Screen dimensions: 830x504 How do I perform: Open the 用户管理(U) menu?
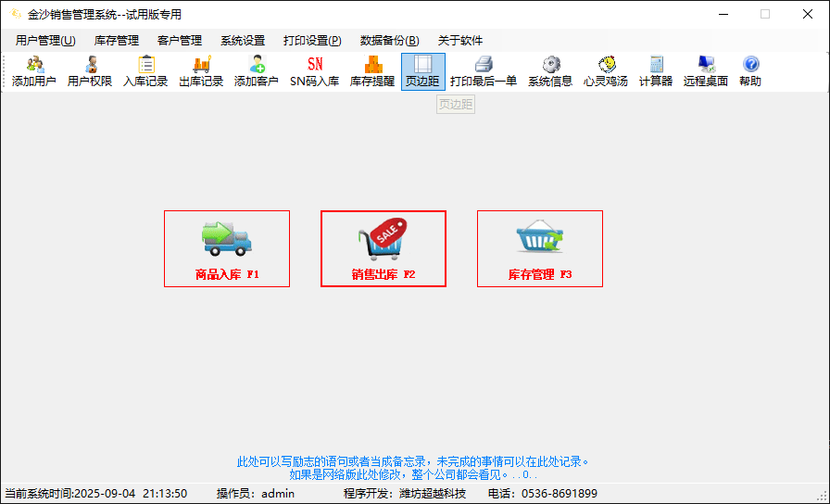pyautogui.click(x=45, y=41)
